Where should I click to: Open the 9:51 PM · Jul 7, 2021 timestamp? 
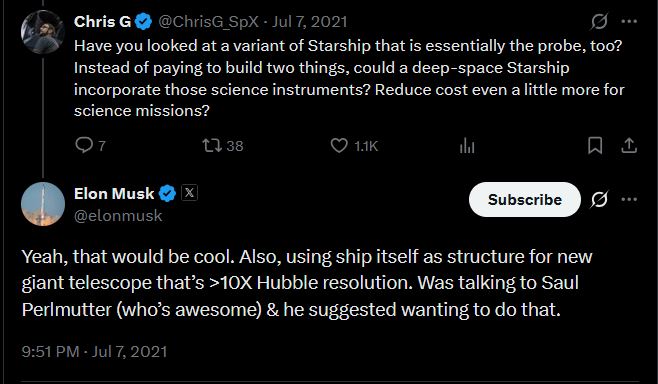click(94, 351)
